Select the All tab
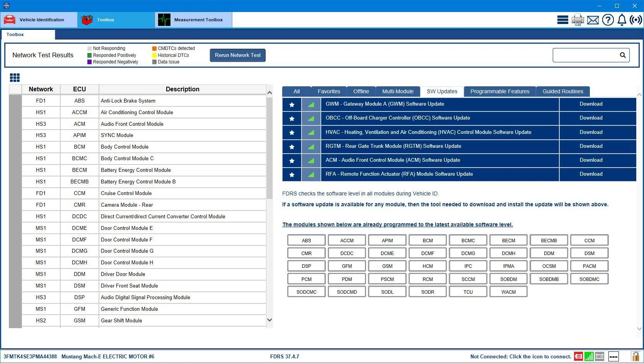 [x=296, y=91]
